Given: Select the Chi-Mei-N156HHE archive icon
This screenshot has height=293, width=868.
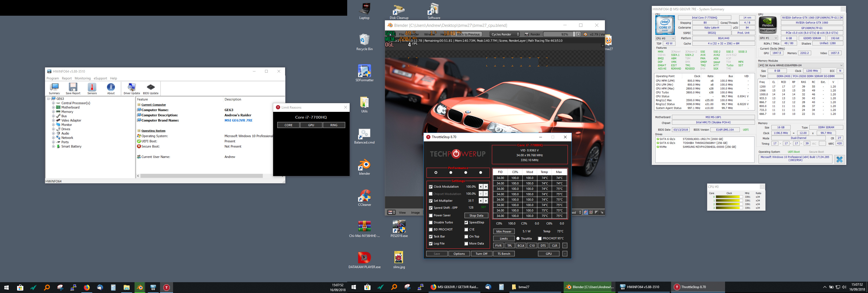Looking at the screenshot, I should [x=365, y=229].
